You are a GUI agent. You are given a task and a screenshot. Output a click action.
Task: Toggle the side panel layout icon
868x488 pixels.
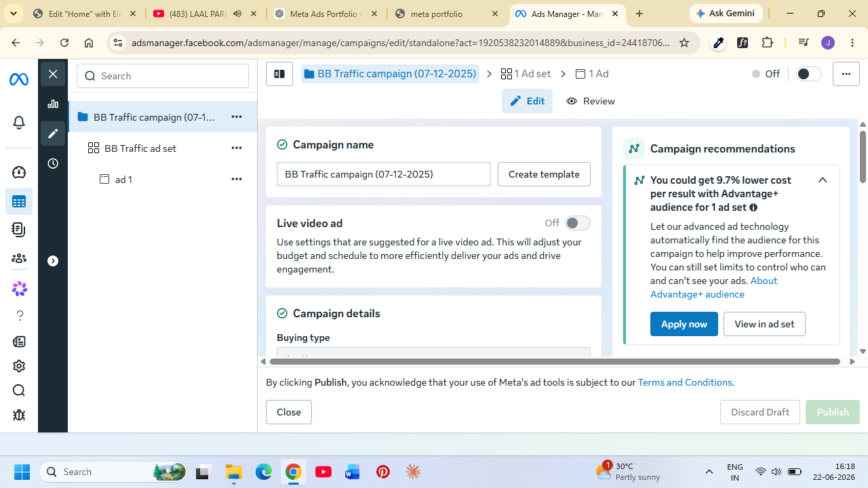click(279, 74)
